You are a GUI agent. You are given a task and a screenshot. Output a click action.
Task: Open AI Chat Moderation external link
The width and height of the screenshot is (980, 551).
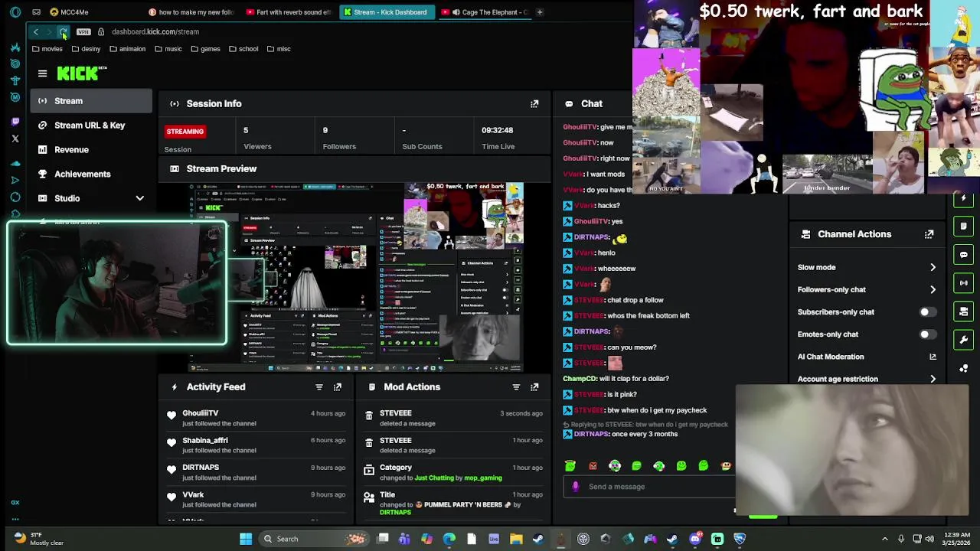coord(933,357)
